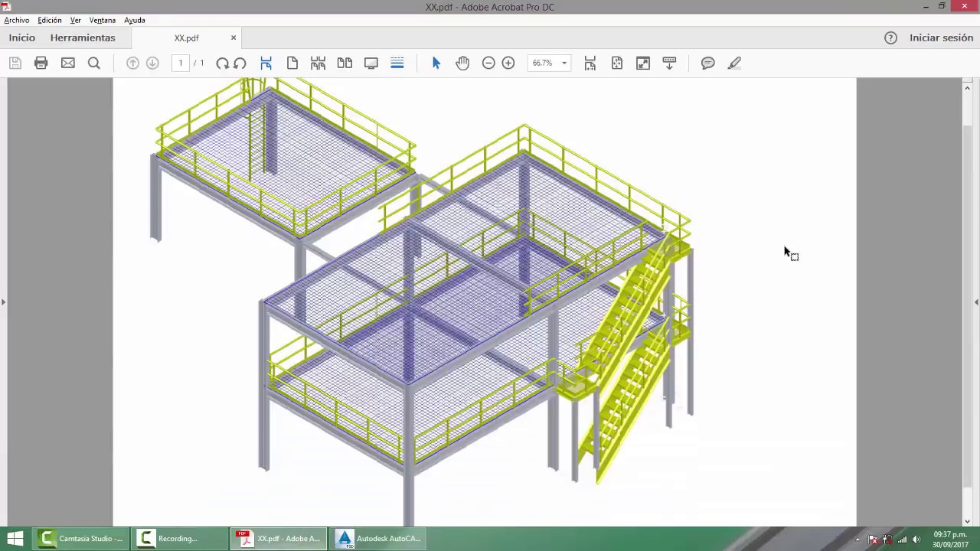Choose the selection arrow tool
The image size is (980, 551).
click(436, 64)
